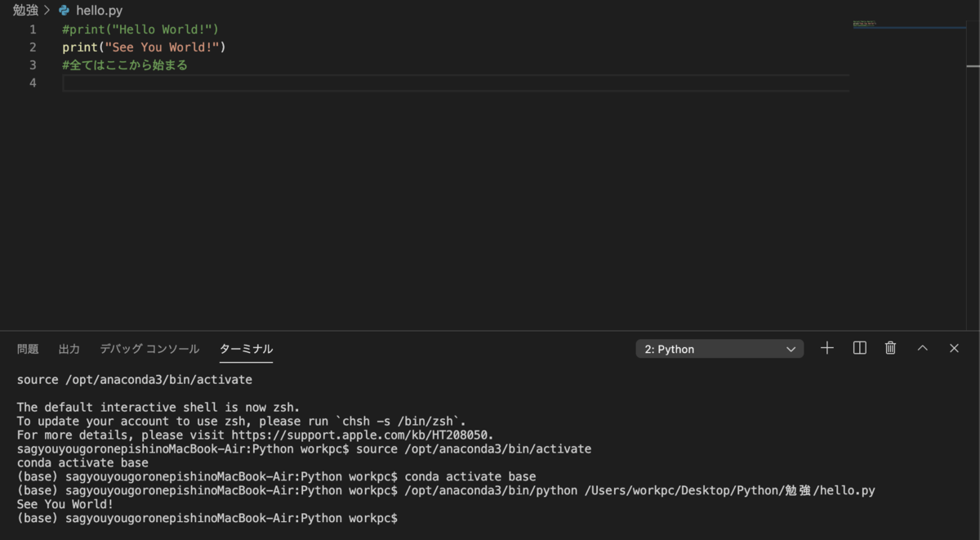Image resolution: width=980 pixels, height=540 pixels.
Task: Click the dropdown chevron arrow
Action: point(791,349)
